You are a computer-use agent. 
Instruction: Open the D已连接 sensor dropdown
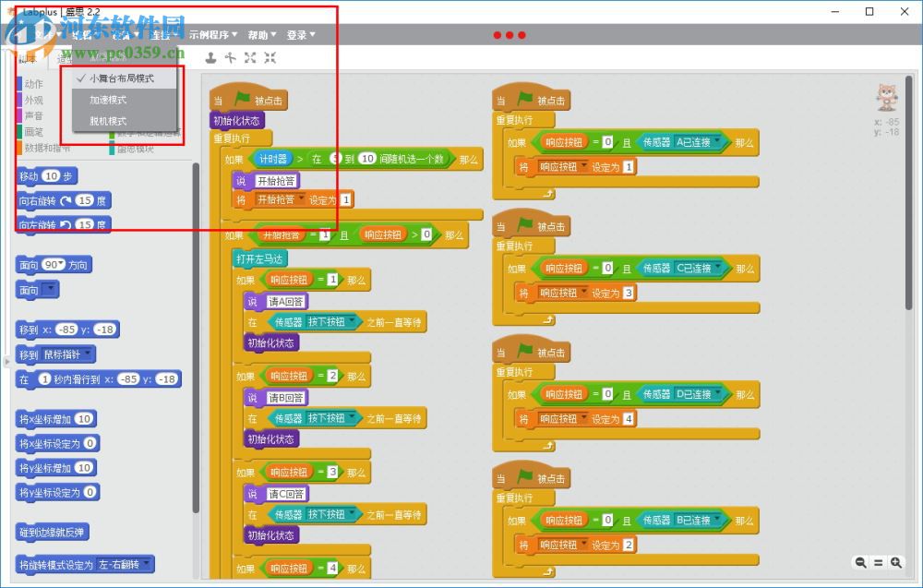pos(717,394)
